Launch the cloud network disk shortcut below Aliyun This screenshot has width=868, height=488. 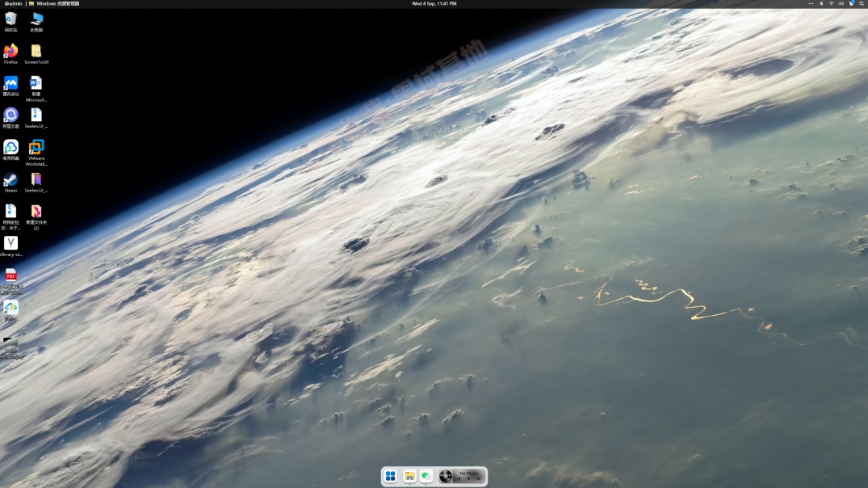pos(10,150)
